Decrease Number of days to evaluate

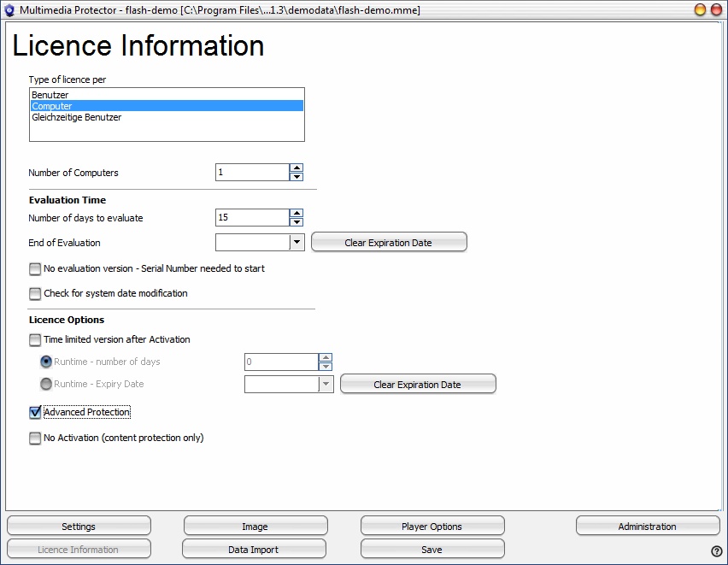click(296, 221)
